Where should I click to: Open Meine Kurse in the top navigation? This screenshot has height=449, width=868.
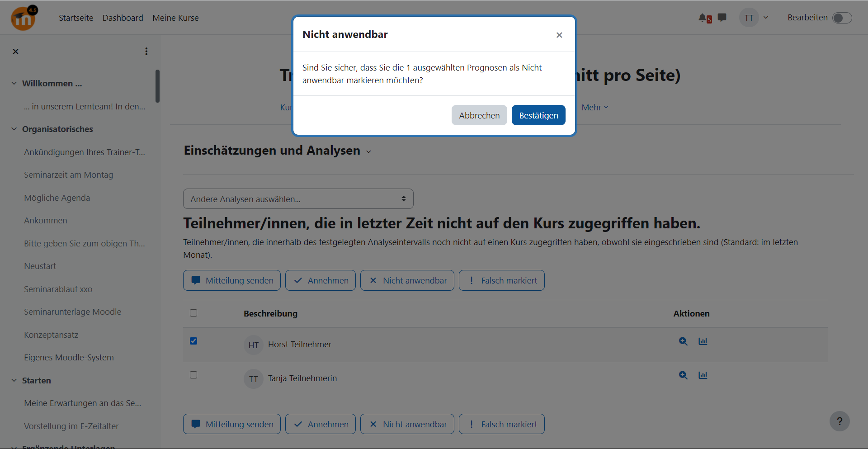pyautogui.click(x=175, y=18)
